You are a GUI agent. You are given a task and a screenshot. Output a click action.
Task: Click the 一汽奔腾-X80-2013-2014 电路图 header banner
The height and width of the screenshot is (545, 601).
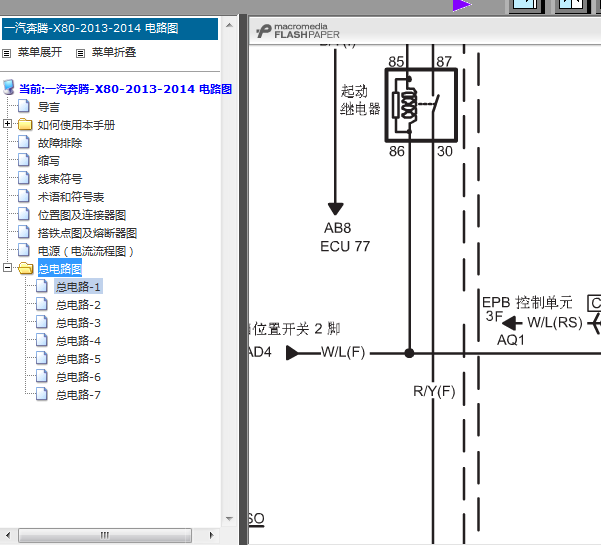coord(110,29)
